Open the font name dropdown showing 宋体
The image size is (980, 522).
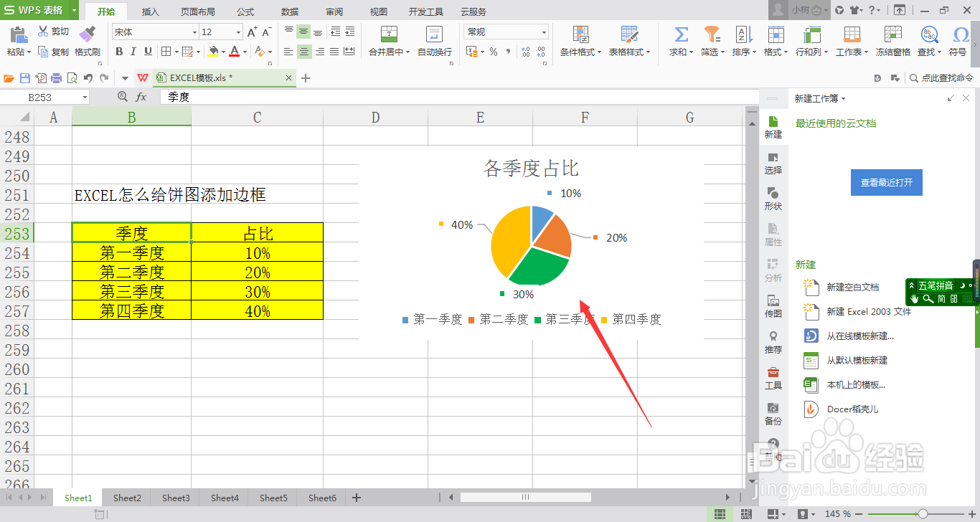coord(195,32)
